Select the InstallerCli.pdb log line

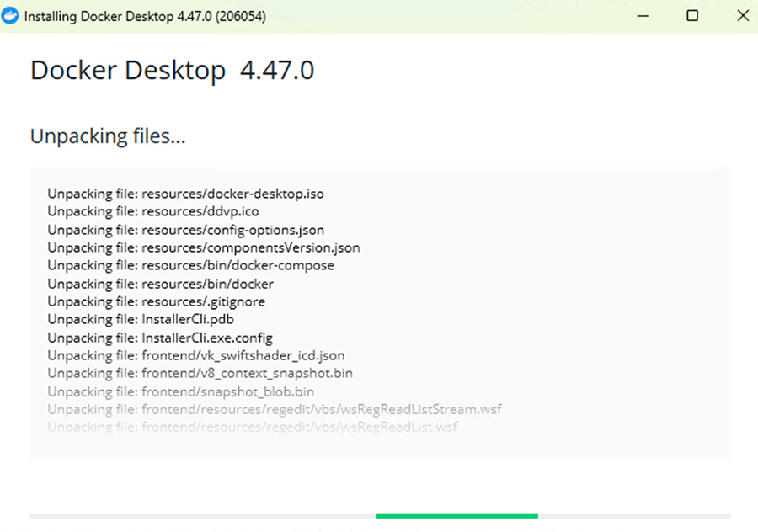(x=141, y=319)
